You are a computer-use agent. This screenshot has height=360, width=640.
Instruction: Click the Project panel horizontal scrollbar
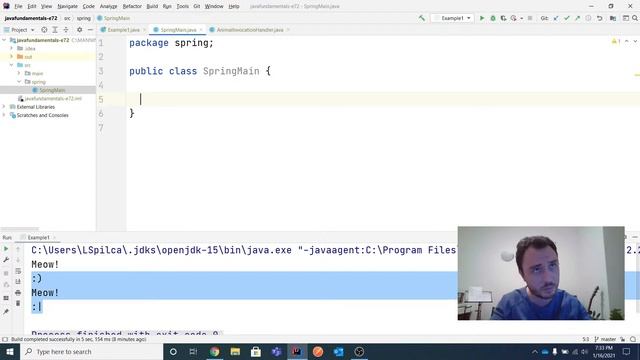click(20, 229)
